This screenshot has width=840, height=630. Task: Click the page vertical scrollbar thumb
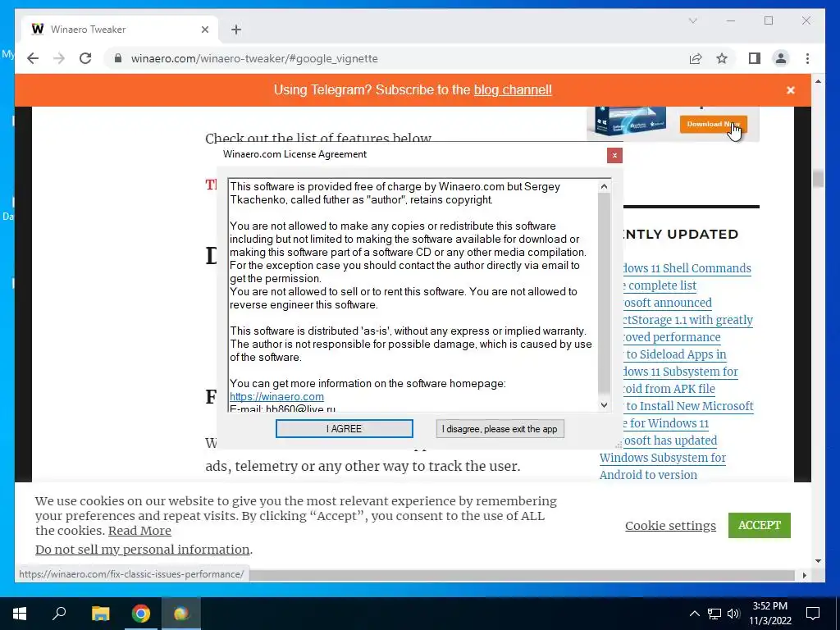coord(818,178)
